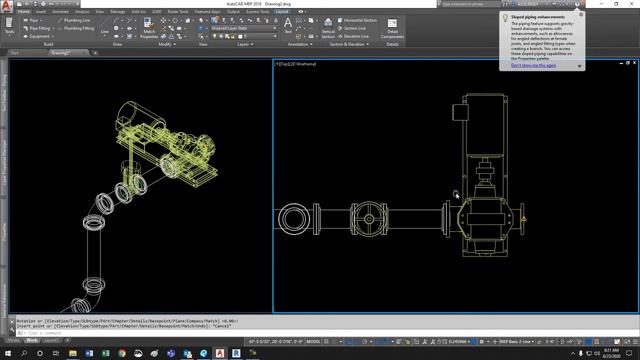Open Revit from the Windows taskbar
640x360 pixels.
236,353
